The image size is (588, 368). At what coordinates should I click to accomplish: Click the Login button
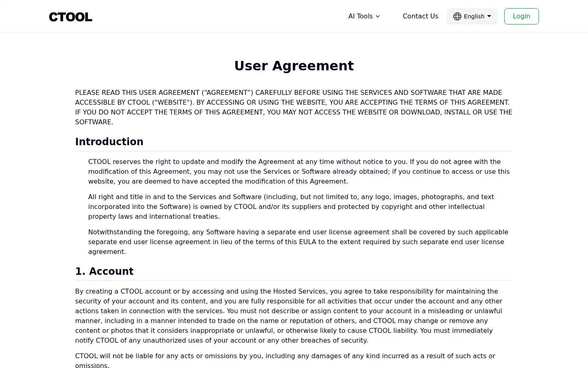521,16
